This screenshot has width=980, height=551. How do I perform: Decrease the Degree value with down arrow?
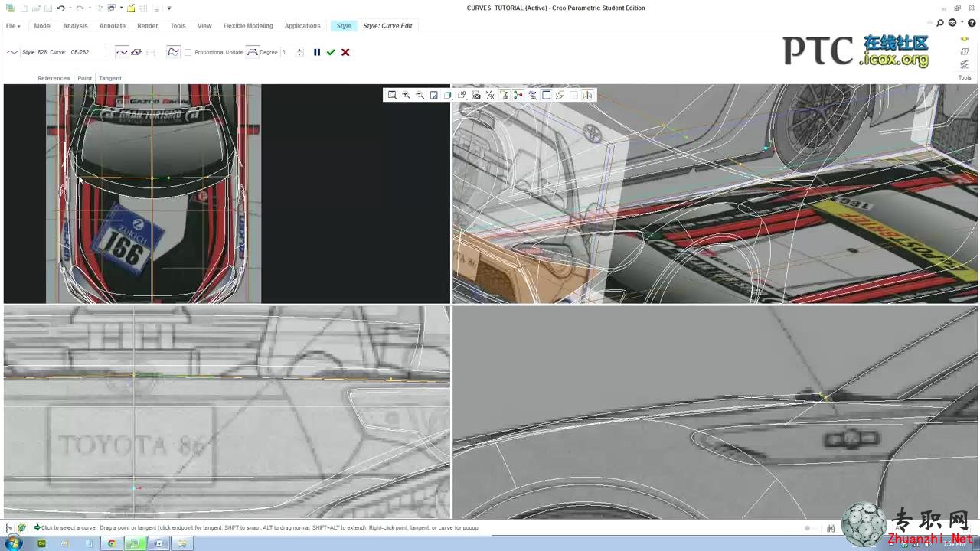tap(299, 55)
